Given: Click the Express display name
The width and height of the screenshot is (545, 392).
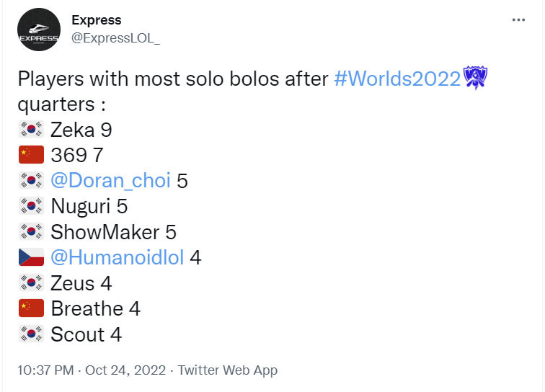Looking at the screenshot, I should (x=97, y=20).
